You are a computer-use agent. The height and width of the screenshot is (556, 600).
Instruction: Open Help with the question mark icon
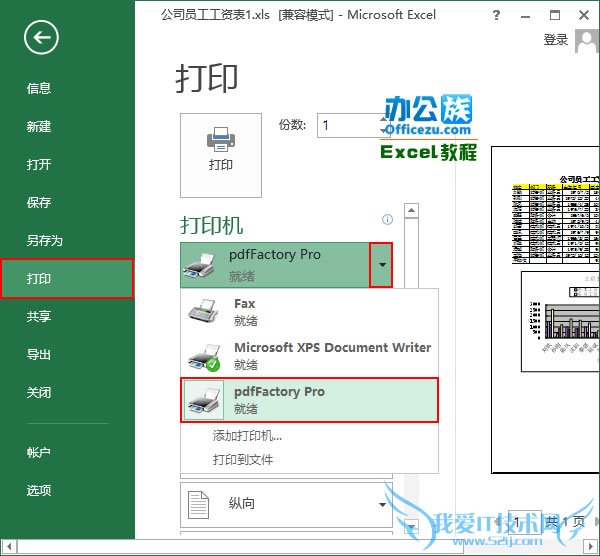coord(496,15)
